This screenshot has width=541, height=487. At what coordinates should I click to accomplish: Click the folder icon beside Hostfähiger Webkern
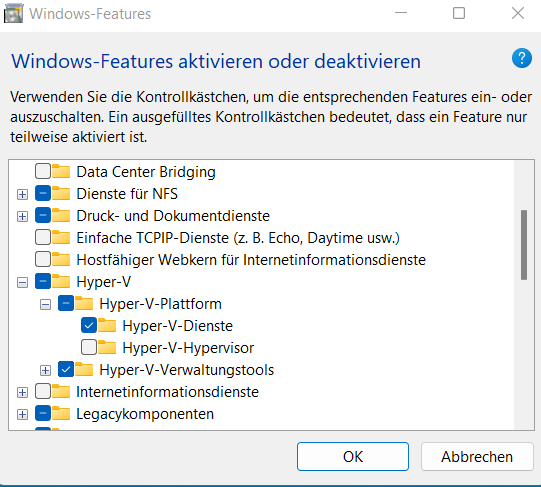(x=61, y=260)
